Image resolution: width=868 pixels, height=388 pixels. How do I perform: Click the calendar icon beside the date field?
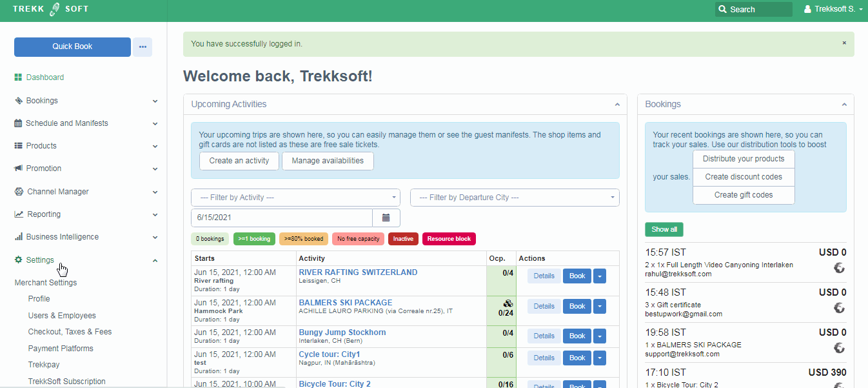tap(386, 218)
